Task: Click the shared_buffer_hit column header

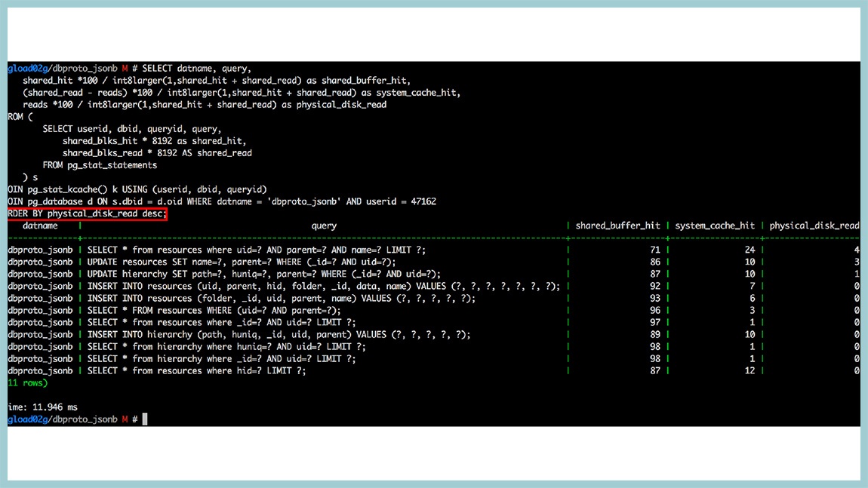Action: (617, 226)
